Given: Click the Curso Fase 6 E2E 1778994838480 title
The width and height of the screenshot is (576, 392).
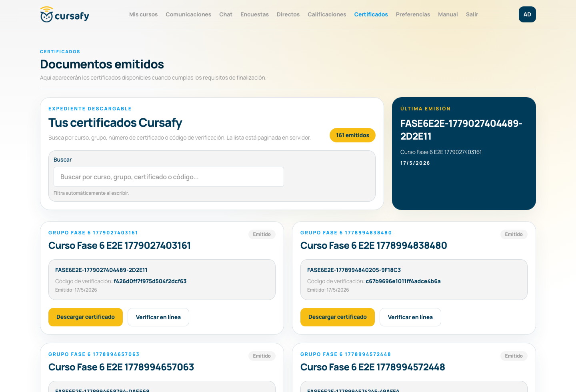Looking at the screenshot, I should coord(374,246).
